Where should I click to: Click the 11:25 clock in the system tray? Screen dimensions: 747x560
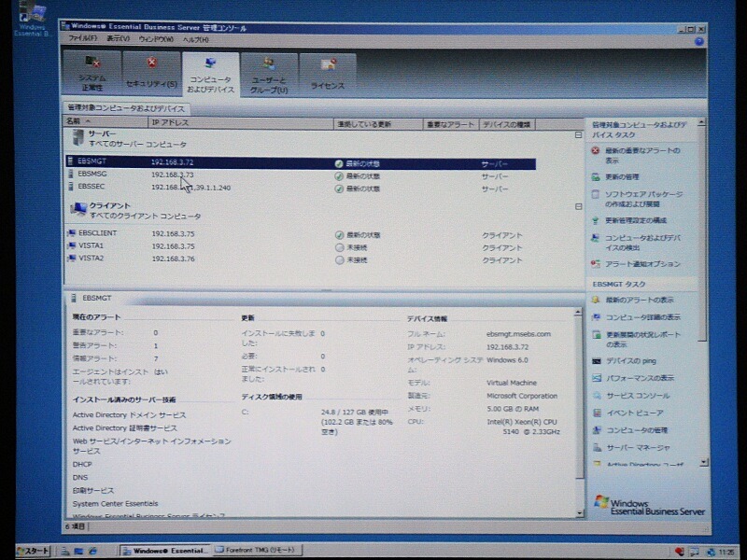(726, 553)
